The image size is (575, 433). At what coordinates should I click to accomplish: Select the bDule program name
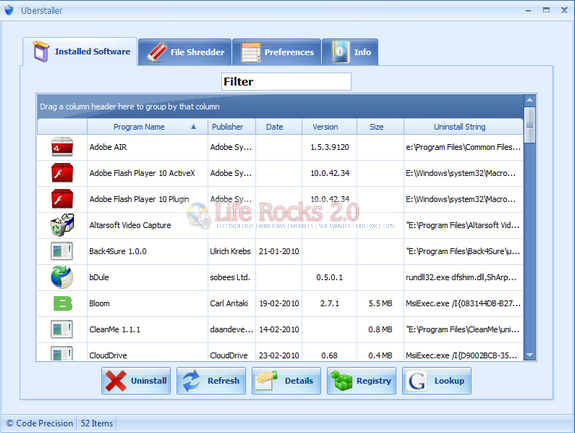click(99, 277)
